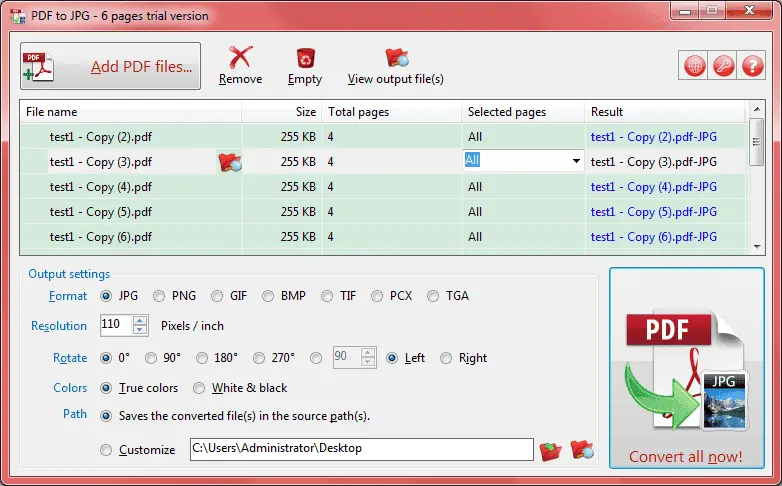782x486 pixels.
Task: Choose 0° rotation
Action: tap(106, 358)
